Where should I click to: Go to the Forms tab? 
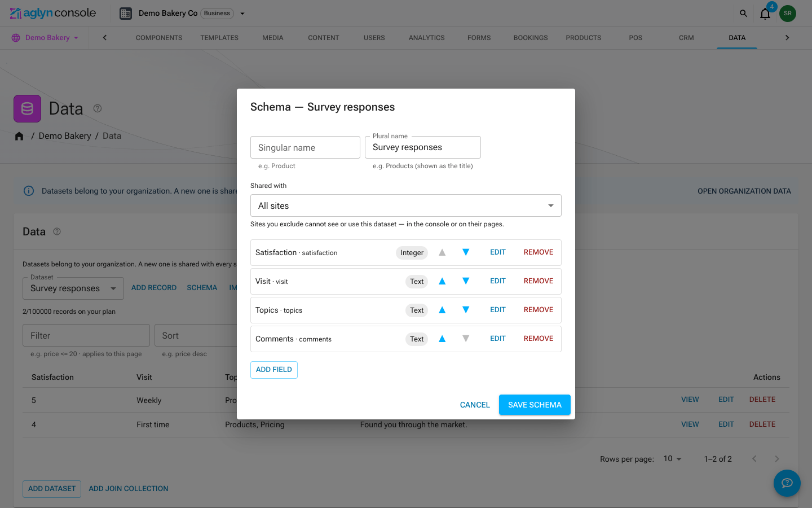tap(479, 38)
